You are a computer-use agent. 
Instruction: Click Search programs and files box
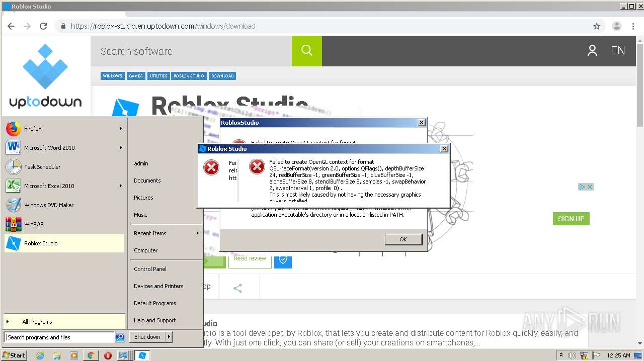[59, 337]
